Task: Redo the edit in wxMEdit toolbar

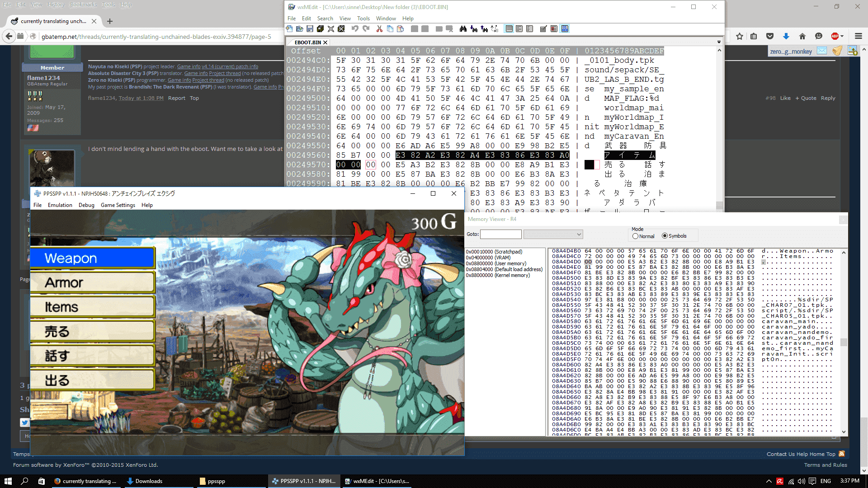Action: pyautogui.click(x=366, y=29)
